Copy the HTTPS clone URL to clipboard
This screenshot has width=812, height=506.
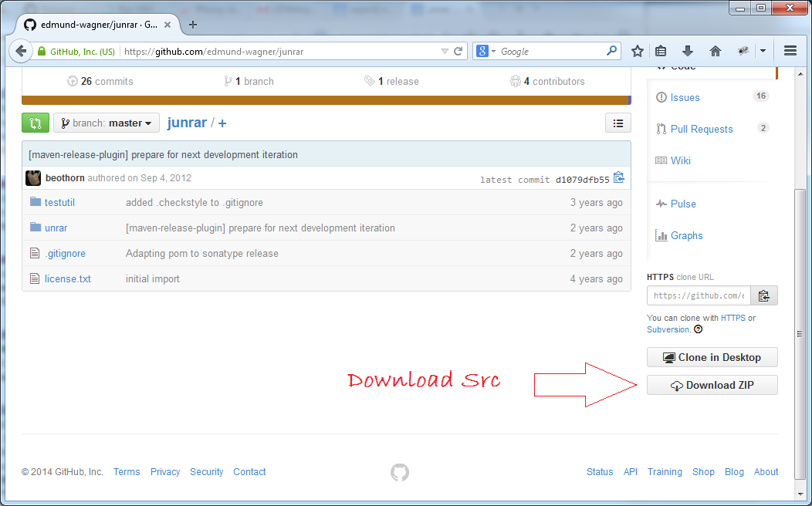click(764, 295)
